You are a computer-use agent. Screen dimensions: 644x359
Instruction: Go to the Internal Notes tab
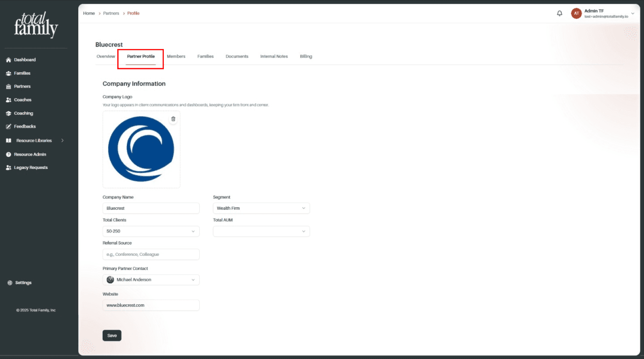coord(274,57)
